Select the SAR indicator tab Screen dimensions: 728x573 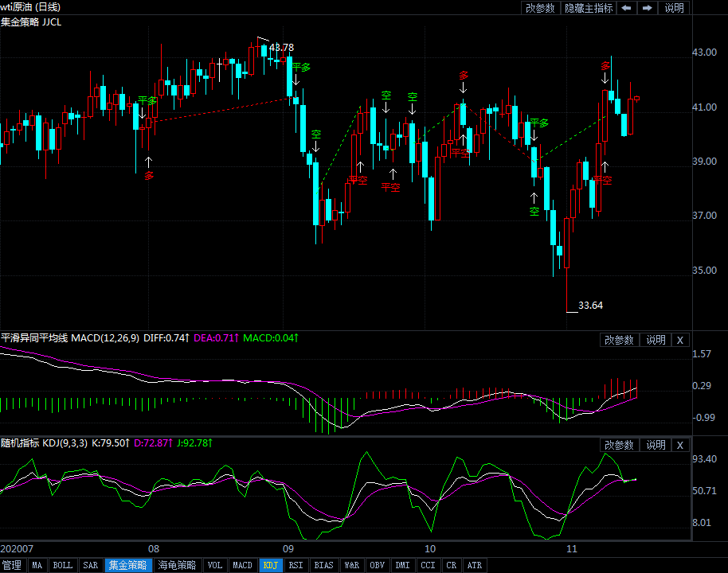tap(91, 565)
